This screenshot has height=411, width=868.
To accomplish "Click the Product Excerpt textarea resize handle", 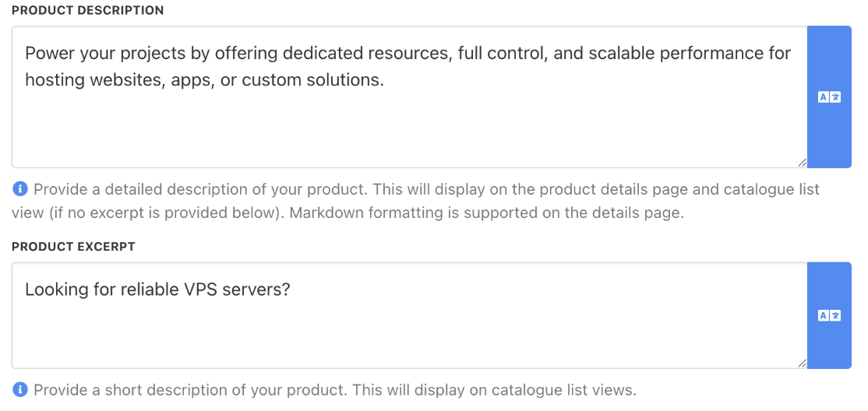I will tap(802, 364).
